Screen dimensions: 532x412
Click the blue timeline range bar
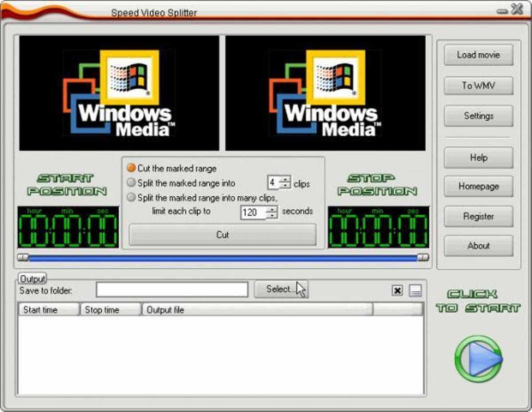[x=223, y=258]
